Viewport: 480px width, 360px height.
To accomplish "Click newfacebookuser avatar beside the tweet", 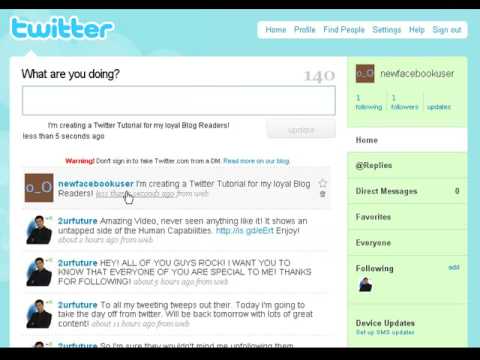I will tap(39, 188).
